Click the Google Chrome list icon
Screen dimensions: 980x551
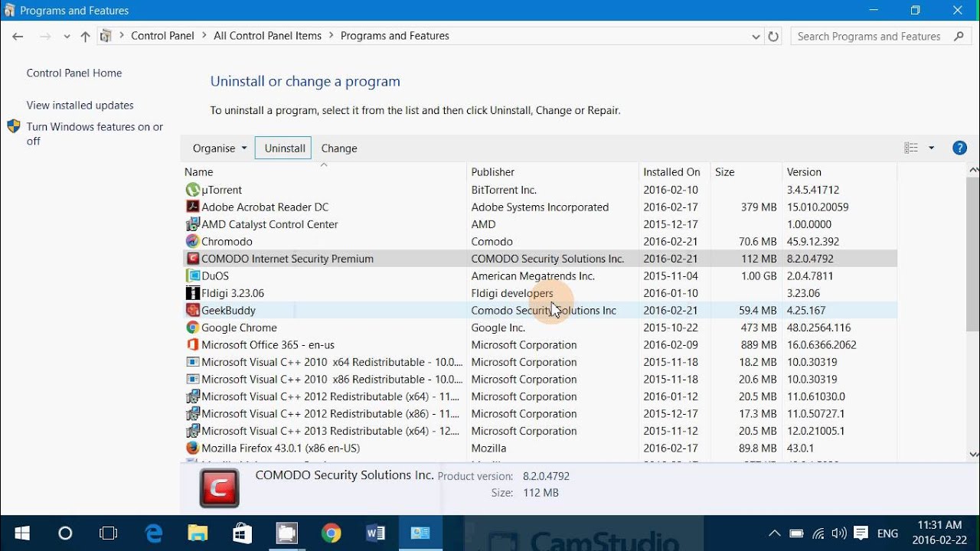coord(193,328)
